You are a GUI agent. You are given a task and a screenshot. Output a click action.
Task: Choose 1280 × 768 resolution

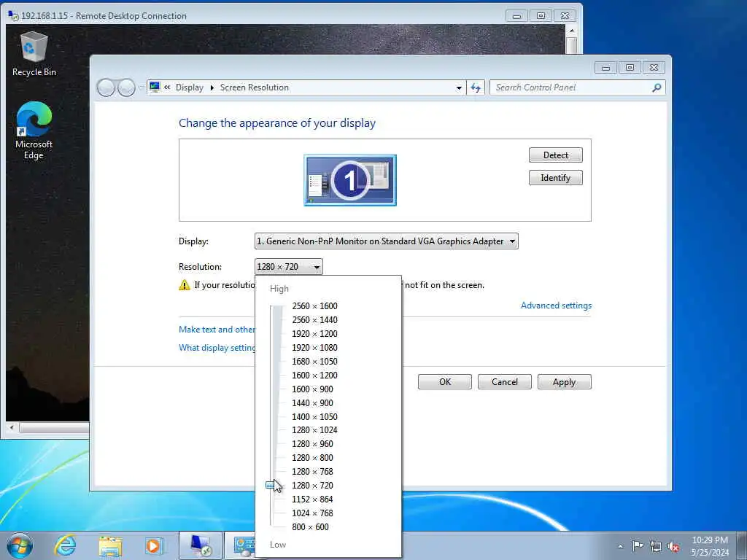(312, 471)
